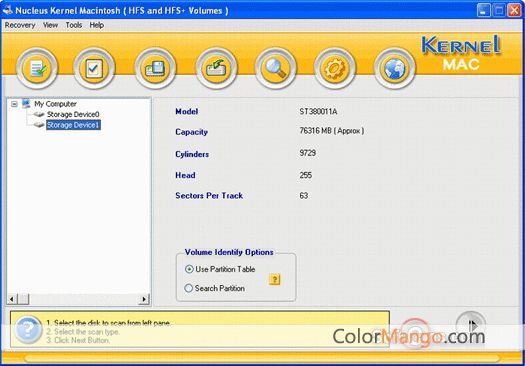The width and height of the screenshot is (525, 366).
Task: Select the Search Partition radio button
Action: point(215,288)
